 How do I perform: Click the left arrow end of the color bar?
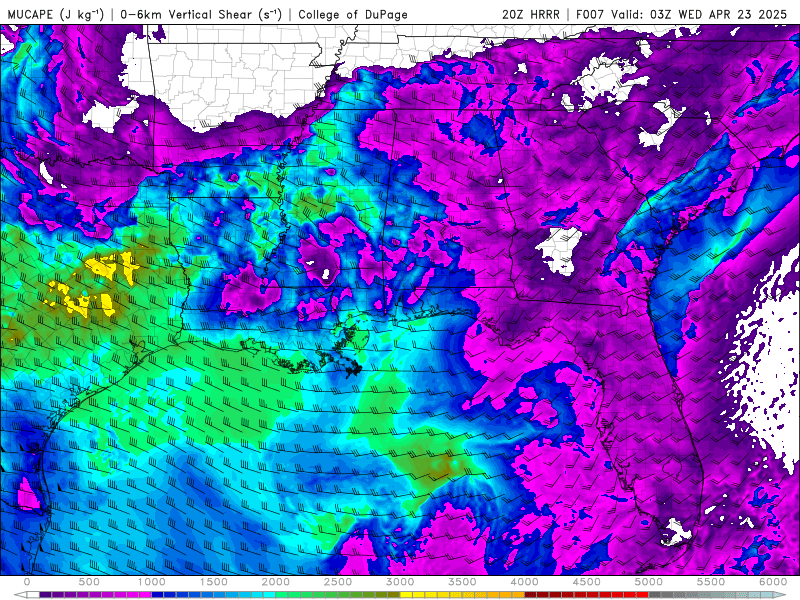pyautogui.click(x=20, y=595)
